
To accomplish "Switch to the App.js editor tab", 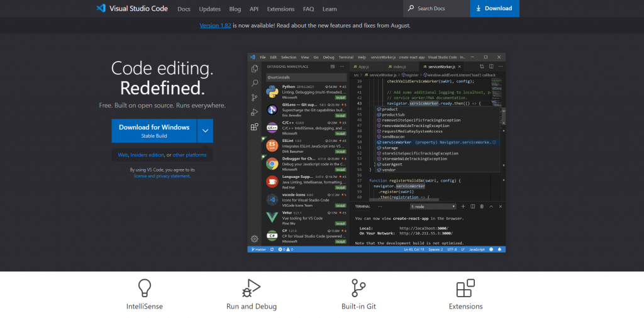I will click(x=362, y=67).
